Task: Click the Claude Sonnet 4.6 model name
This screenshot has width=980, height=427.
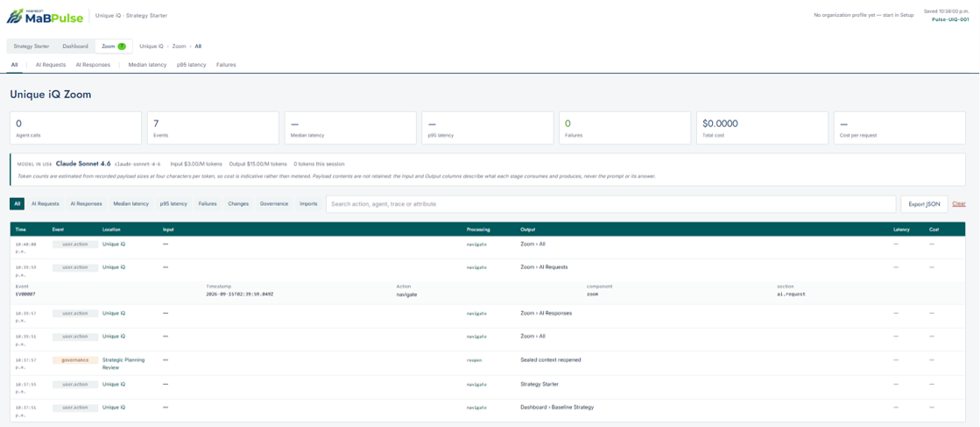Action: 83,163
